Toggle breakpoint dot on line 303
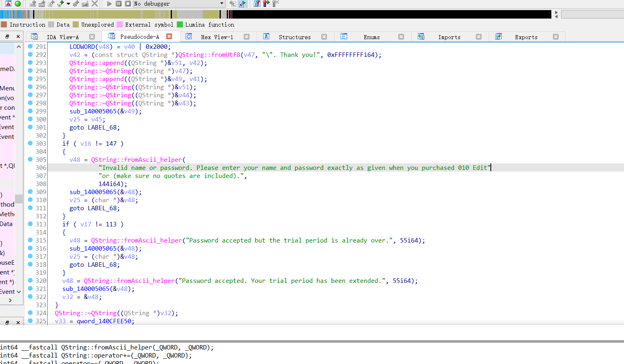This screenshot has width=624, height=364. click(x=30, y=143)
